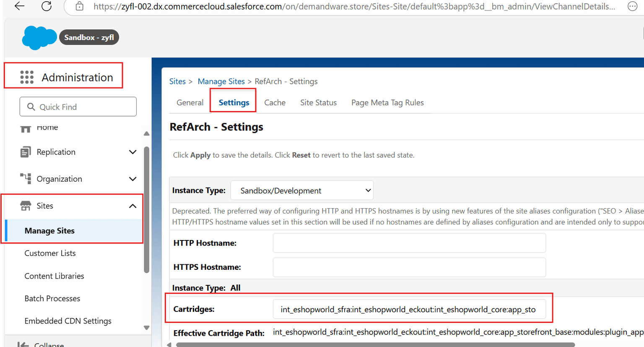Click the Salesforce cloud logo

coord(39,37)
